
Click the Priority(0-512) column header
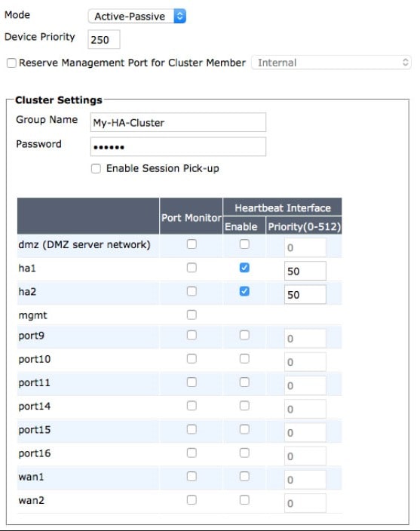[x=304, y=226]
